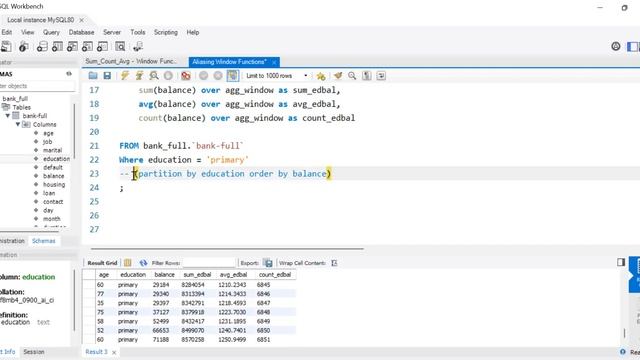Select the housing column in tree
640x360 pixels.
point(54,184)
